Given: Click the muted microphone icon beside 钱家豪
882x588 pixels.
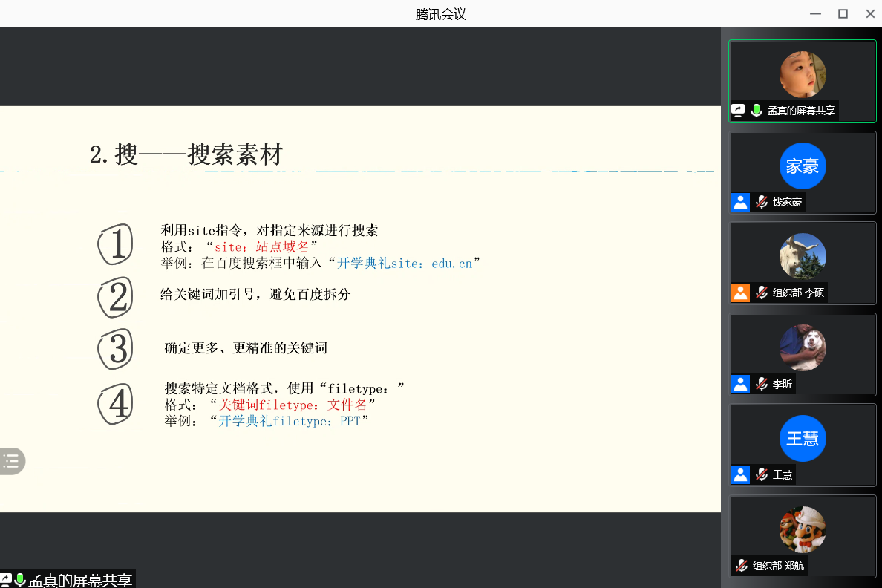Looking at the screenshot, I should tap(761, 202).
